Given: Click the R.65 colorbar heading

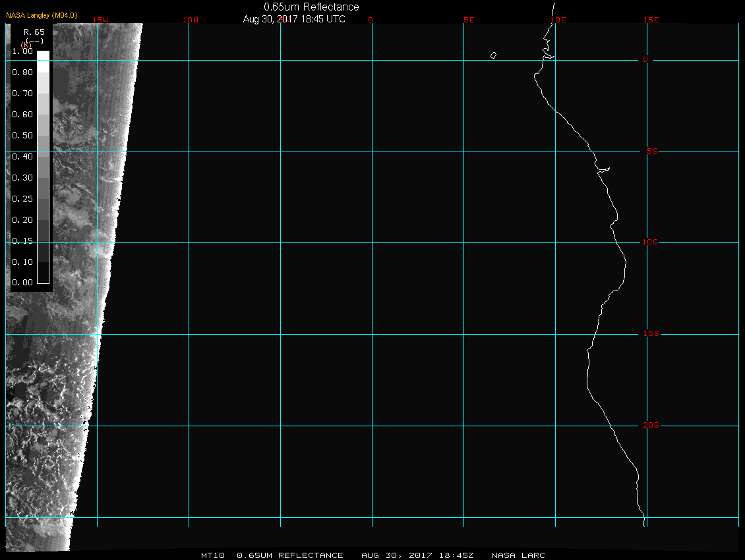Looking at the screenshot, I should [34, 32].
